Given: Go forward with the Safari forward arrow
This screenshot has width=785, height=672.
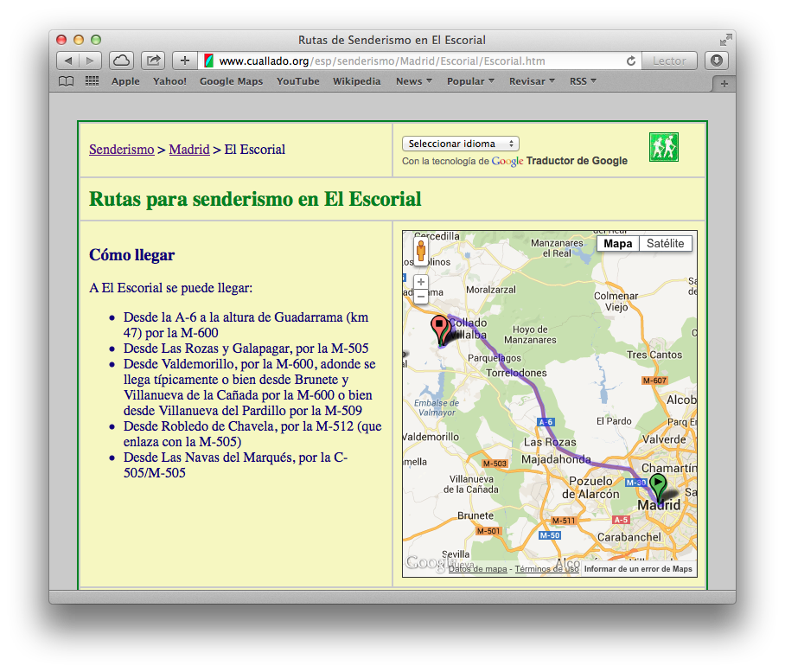Looking at the screenshot, I should (90, 61).
